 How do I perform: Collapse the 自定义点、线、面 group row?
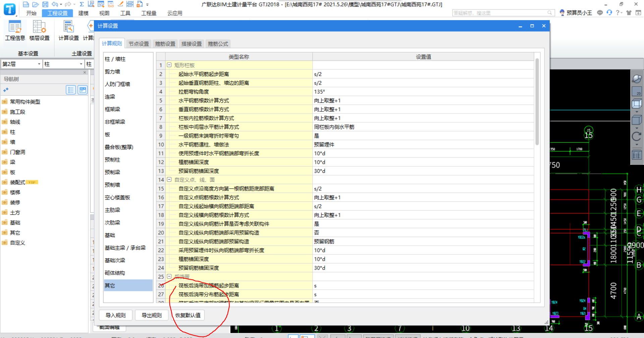pyautogui.click(x=169, y=180)
